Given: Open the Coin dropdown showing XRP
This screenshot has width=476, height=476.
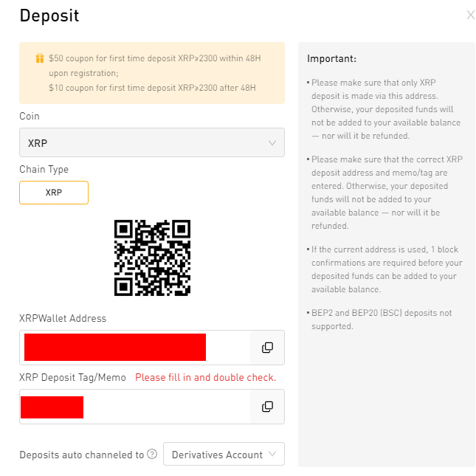Looking at the screenshot, I should click(152, 142).
